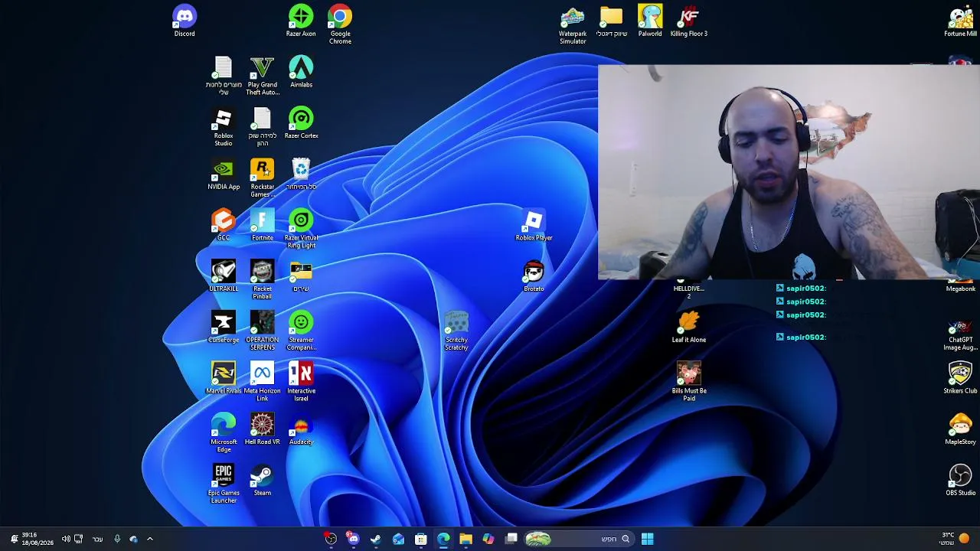Screen dimensions: 980x551
Task: Select the Fortune Mill desktop icon
Action: pos(960,21)
